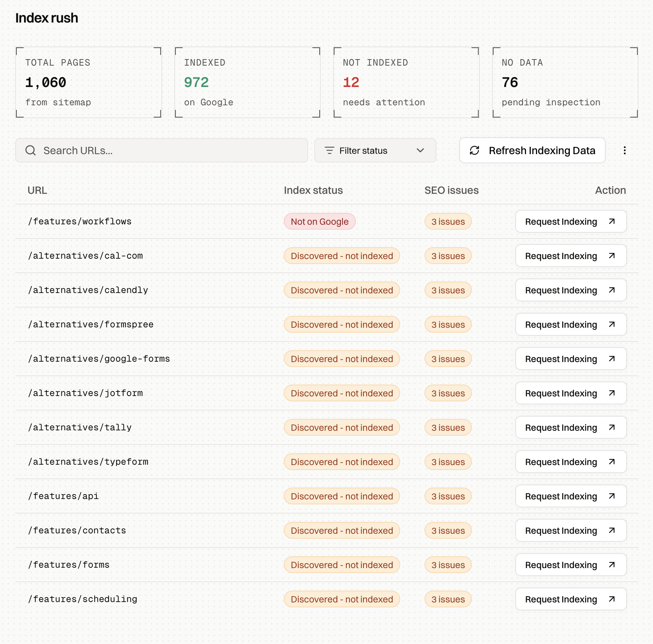Click arrow icon for /alternatives/typeform row
The width and height of the screenshot is (653, 644).
click(612, 462)
